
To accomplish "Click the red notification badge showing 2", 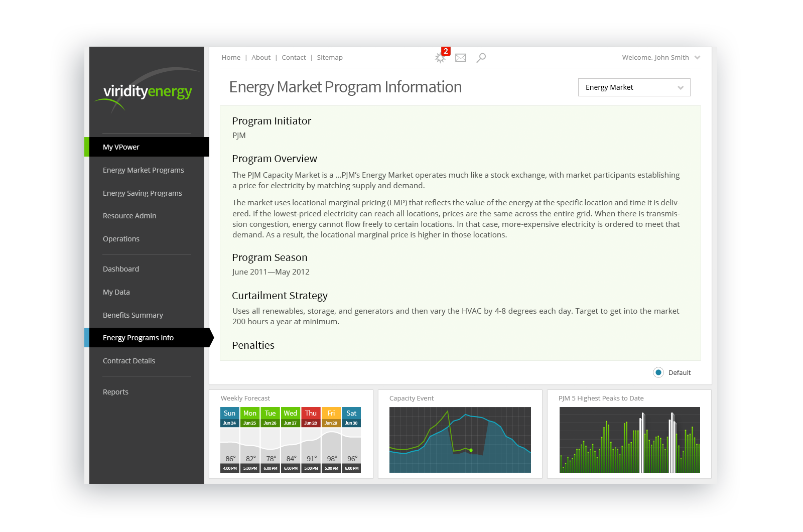I will click(446, 51).
